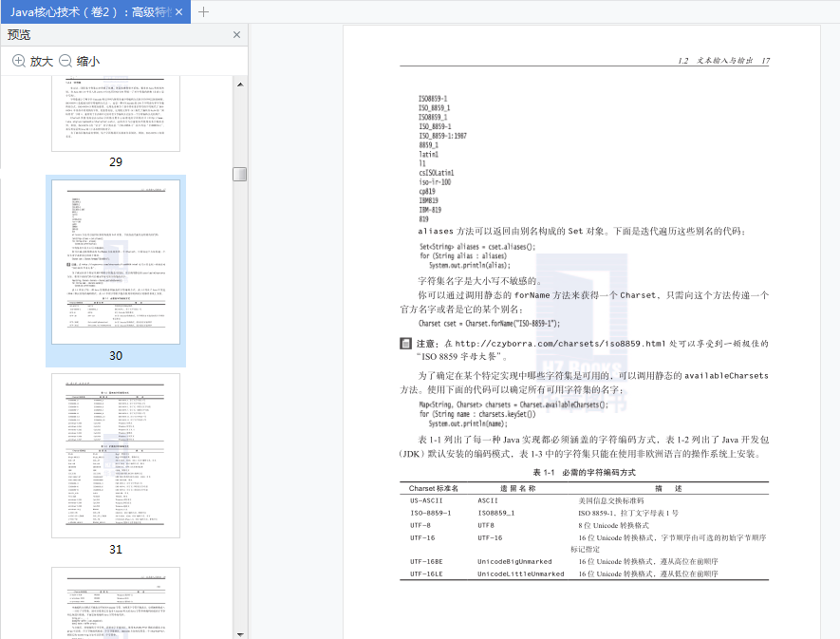Image resolution: width=840 pixels, height=639 pixels.
Task: Click the table title 表 1-1 必需的字符编码方式
Action: click(x=584, y=472)
